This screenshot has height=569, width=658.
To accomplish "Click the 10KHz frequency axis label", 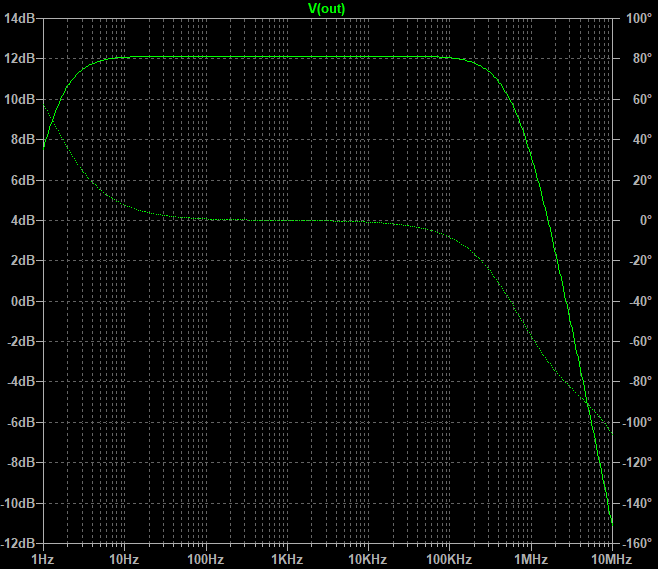I will (368, 559).
